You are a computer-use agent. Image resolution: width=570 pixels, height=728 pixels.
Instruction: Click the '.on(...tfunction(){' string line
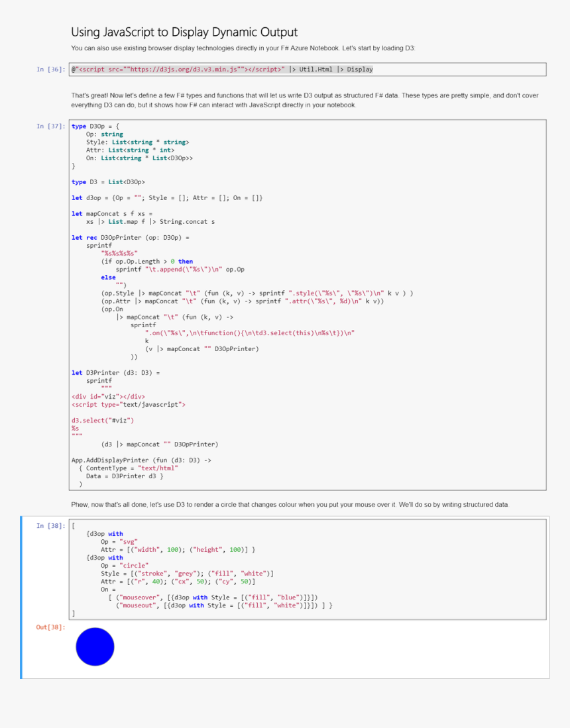click(250, 333)
